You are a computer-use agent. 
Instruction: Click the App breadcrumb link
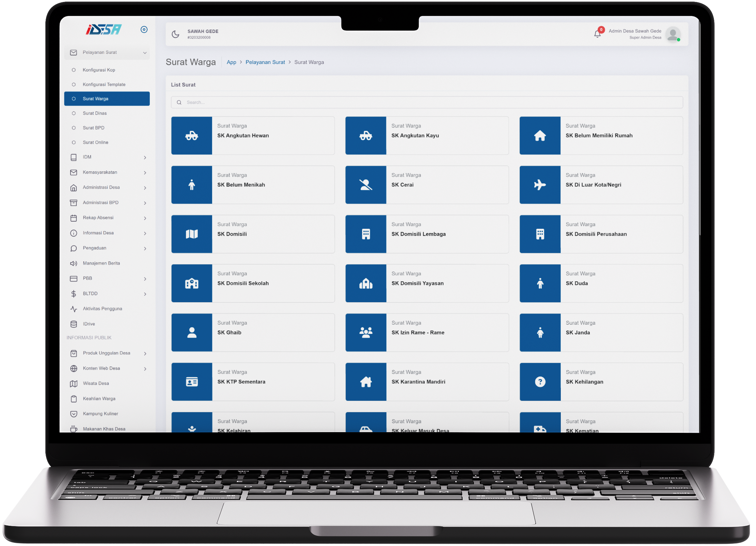tap(231, 62)
